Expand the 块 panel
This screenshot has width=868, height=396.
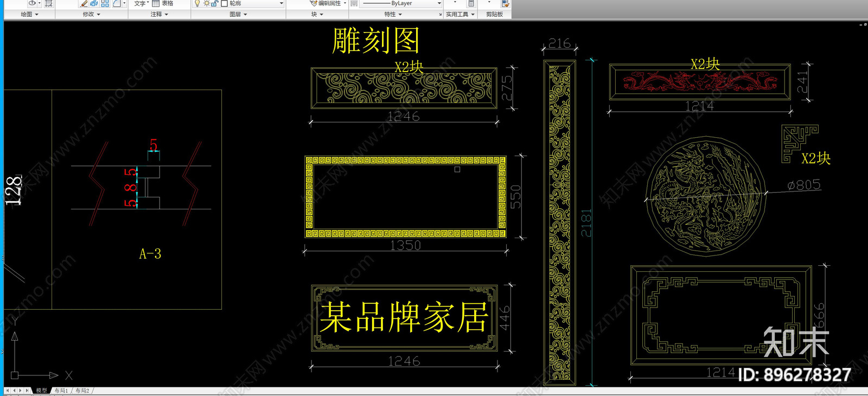pyautogui.click(x=317, y=15)
